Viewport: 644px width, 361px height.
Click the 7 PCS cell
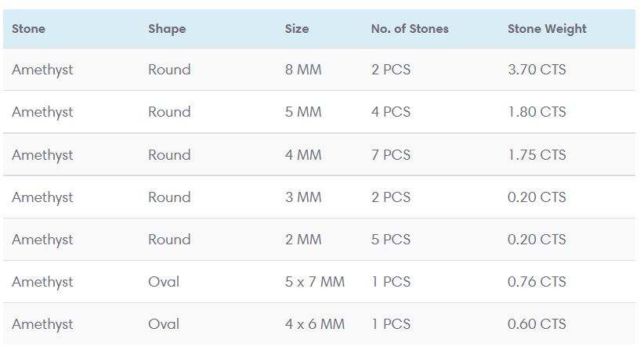point(391,155)
